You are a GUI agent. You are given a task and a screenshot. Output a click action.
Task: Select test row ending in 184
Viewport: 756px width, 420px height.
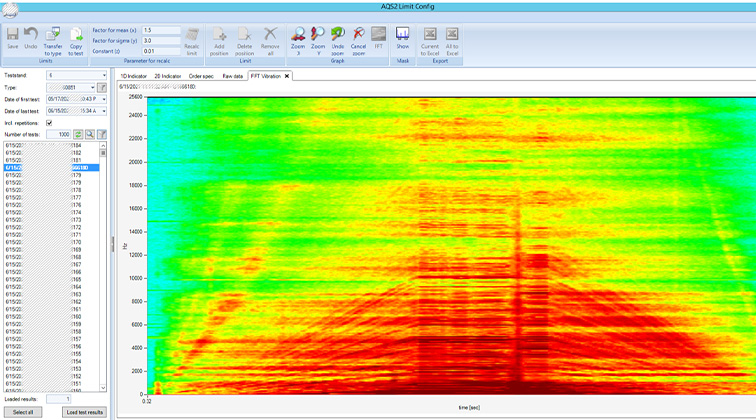(52, 145)
